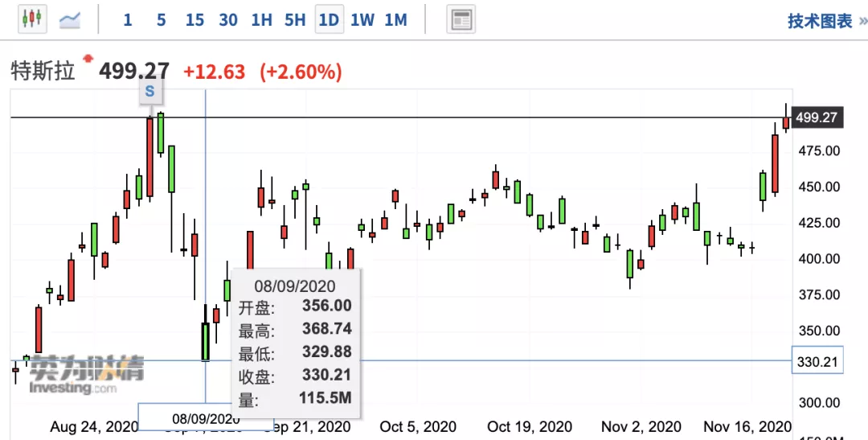The height and width of the screenshot is (440, 868).
Task: Click the 450.00 price axis value
Action: (818, 187)
